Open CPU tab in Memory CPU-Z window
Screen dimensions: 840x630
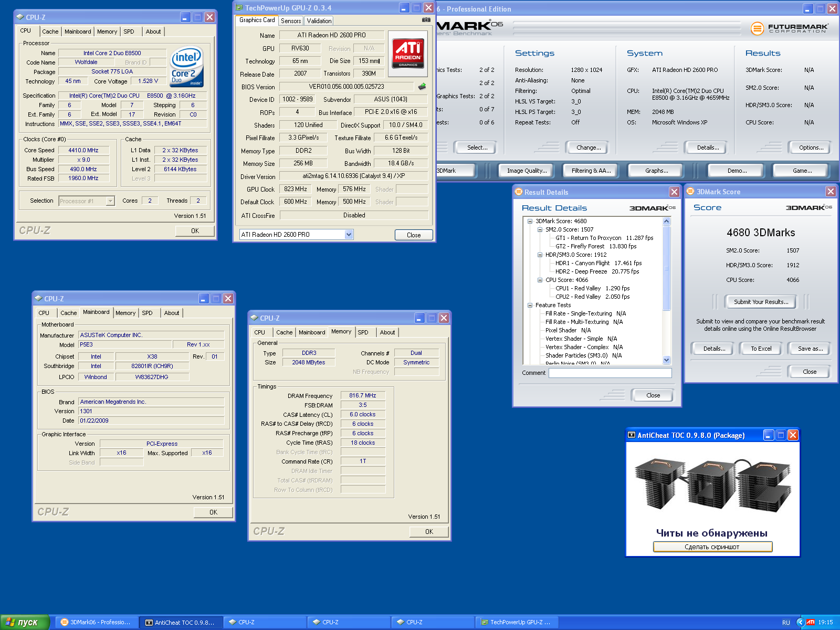click(x=259, y=332)
